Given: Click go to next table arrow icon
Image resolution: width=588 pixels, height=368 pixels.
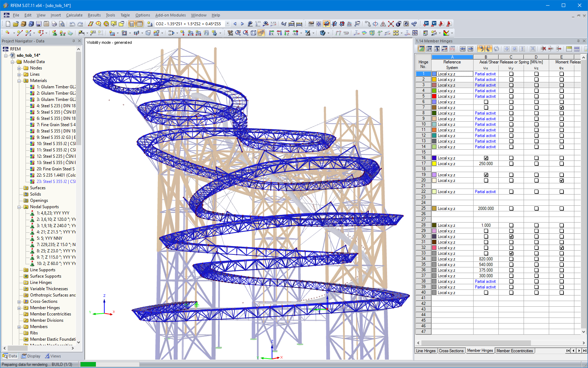Looking at the screenshot, I should point(470,49).
